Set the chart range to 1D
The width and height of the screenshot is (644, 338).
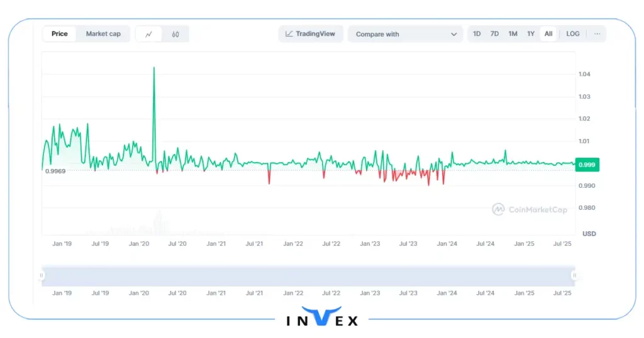(x=477, y=34)
